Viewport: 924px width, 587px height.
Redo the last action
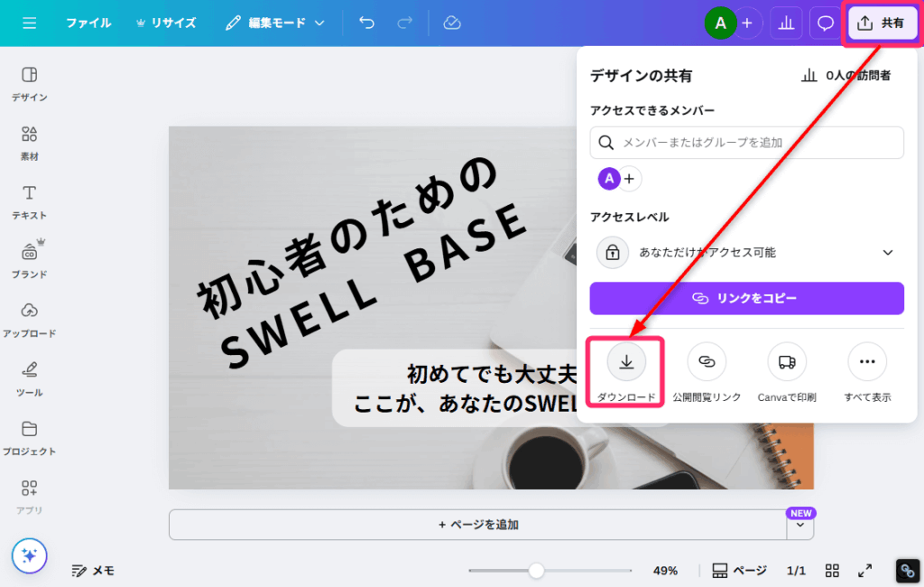click(x=404, y=23)
